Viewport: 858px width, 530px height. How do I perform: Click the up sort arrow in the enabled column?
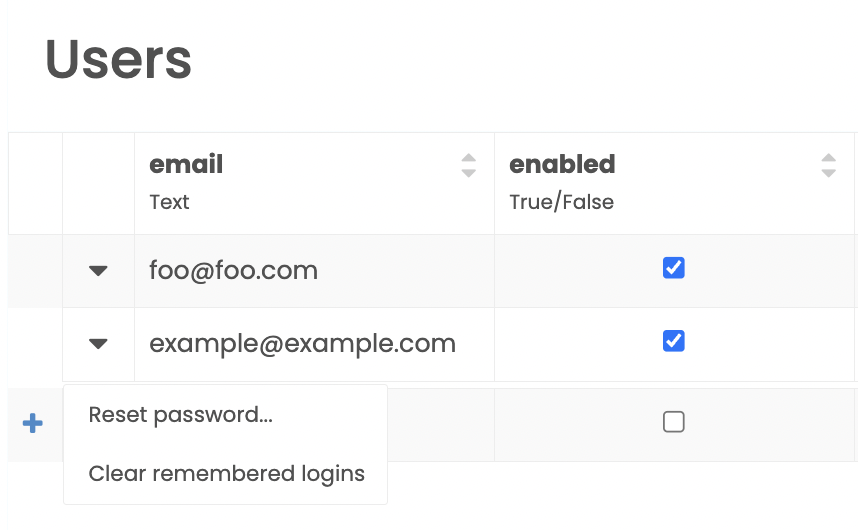coord(828,158)
